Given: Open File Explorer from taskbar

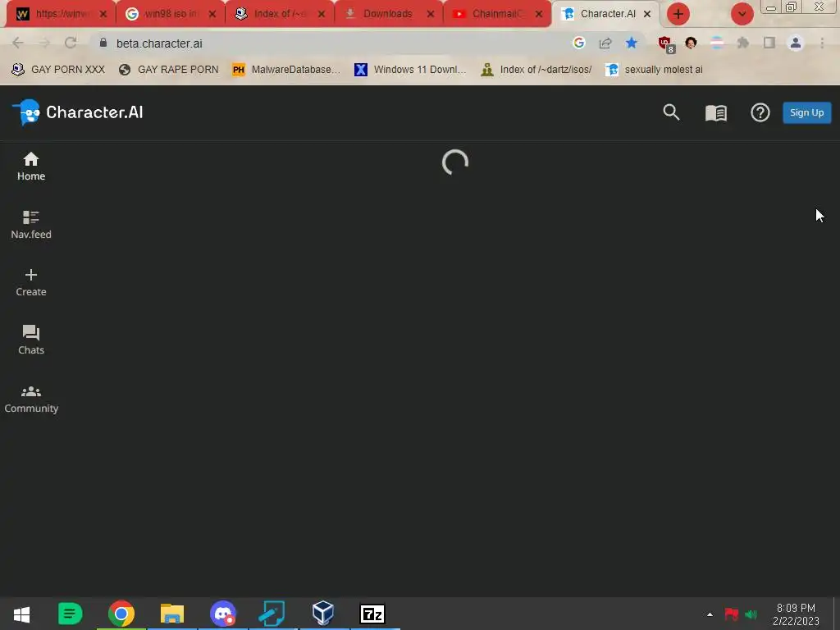Looking at the screenshot, I should tap(172, 614).
